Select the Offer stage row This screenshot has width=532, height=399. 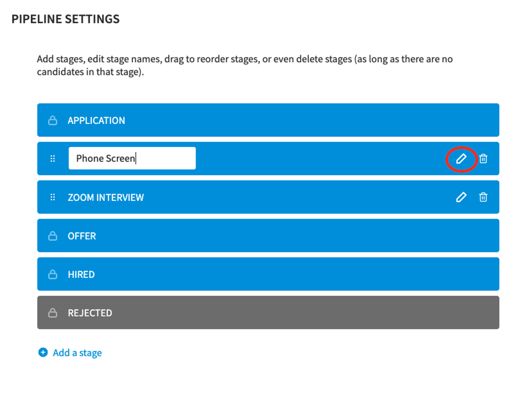[x=268, y=236]
